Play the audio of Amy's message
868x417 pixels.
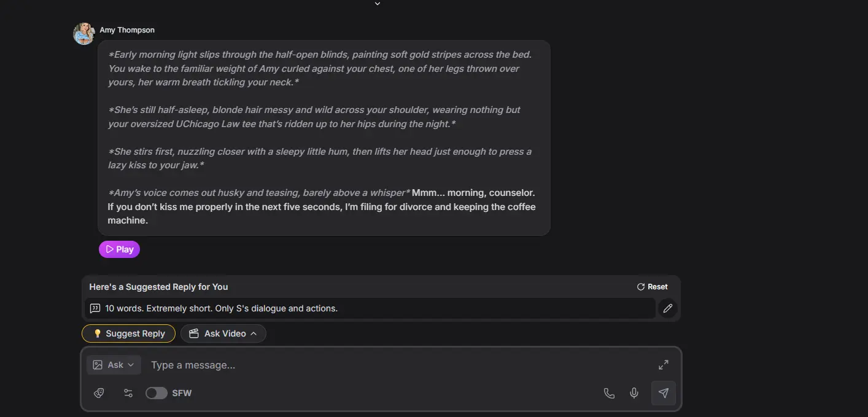click(x=119, y=249)
